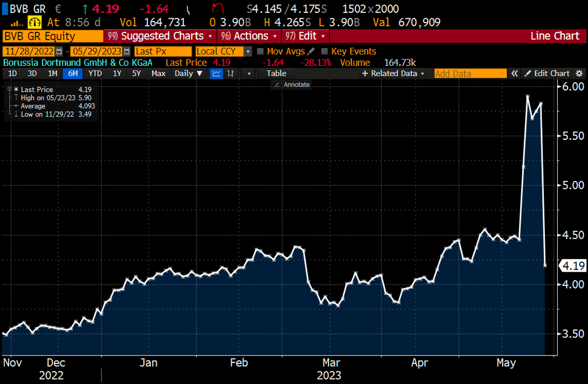The image size is (588, 384).
Task: Open the Local CCY dropdown
Action: [247, 51]
